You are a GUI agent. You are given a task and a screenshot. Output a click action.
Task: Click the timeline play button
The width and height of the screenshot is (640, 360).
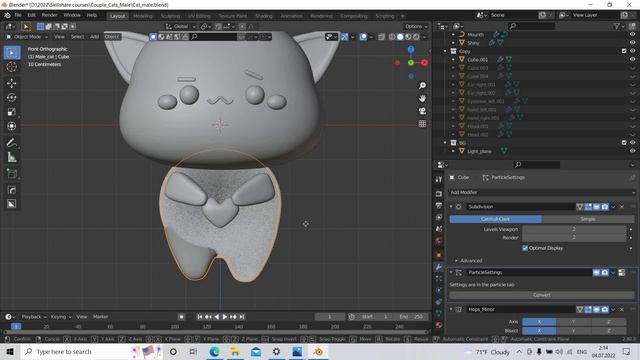pyautogui.click(x=225, y=317)
